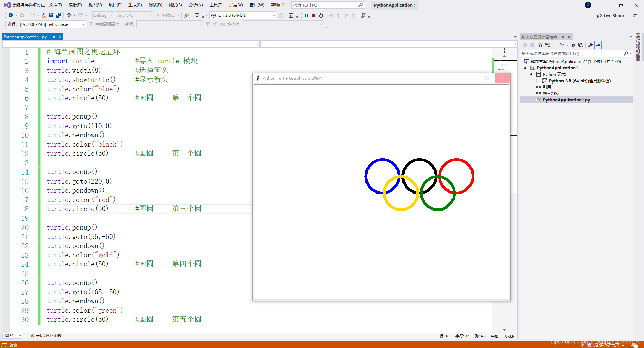Click the 未找到相关问题 status indicator
644x348 pixels.
click(x=46, y=336)
